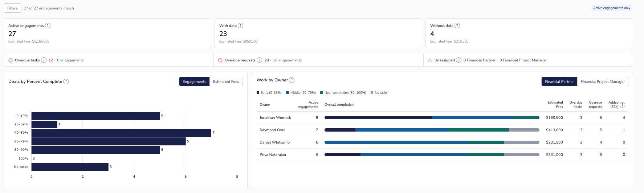Open the Filters button
Viewport: 644px width, 193px height.
click(12, 8)
